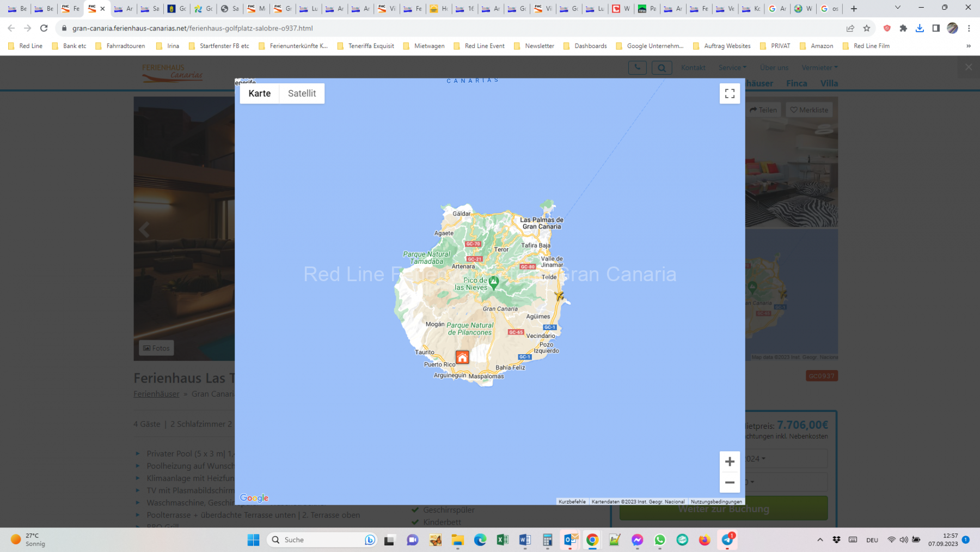Open the Nutzungsbedingungen link

pos(716,502)
